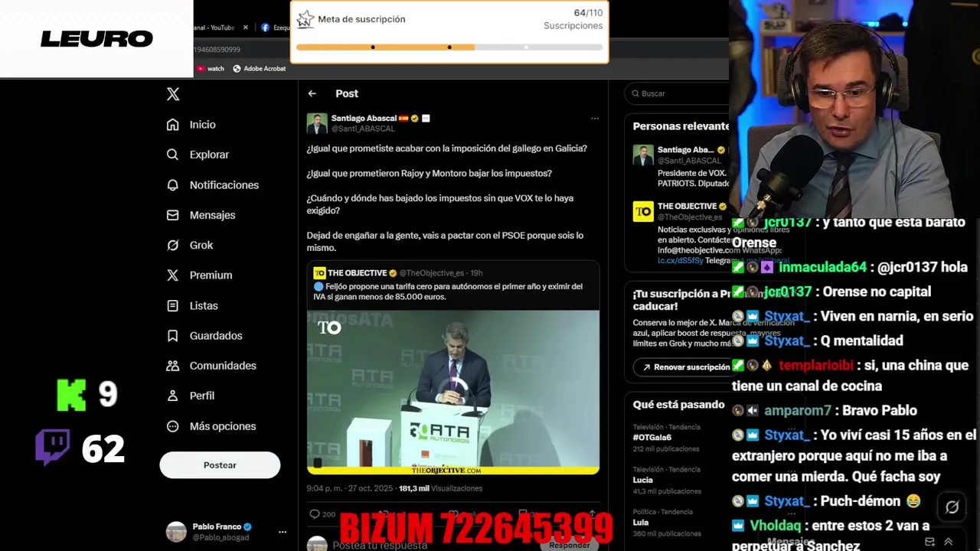Open THE OBJECTIVE avatar in Personas relevantes

click(x=643, y=212)
